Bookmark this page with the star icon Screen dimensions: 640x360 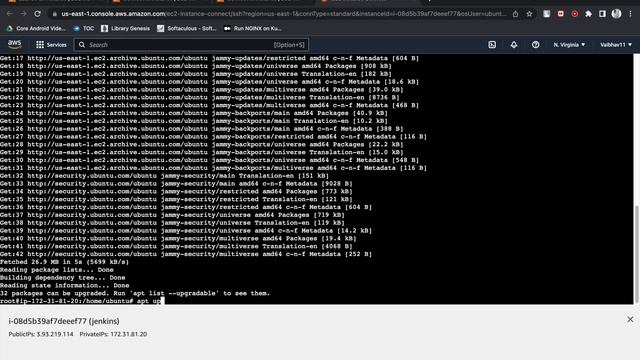pos(529,14)
